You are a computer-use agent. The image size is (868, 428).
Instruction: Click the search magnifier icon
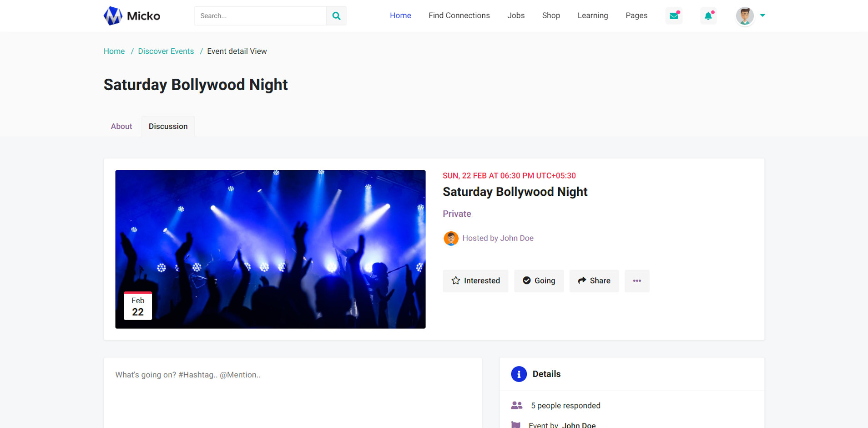pyautogui.click(x=336, y=16)
